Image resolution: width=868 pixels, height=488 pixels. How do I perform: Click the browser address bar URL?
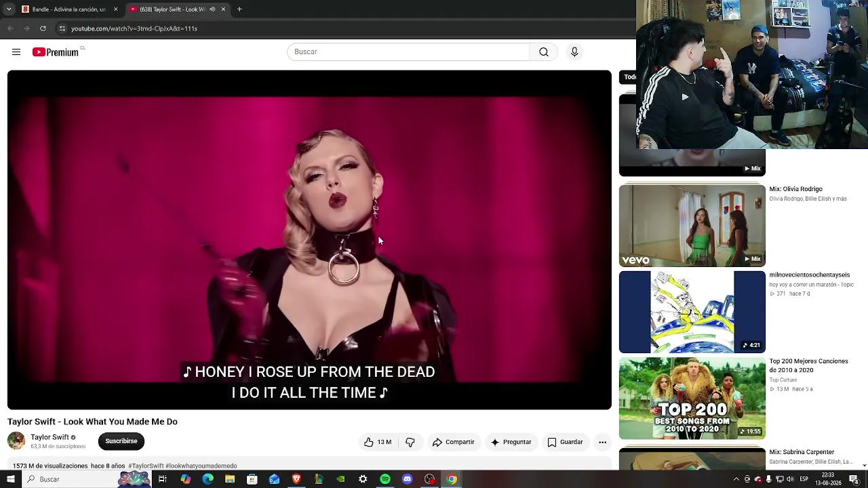[x=134, y=28]
